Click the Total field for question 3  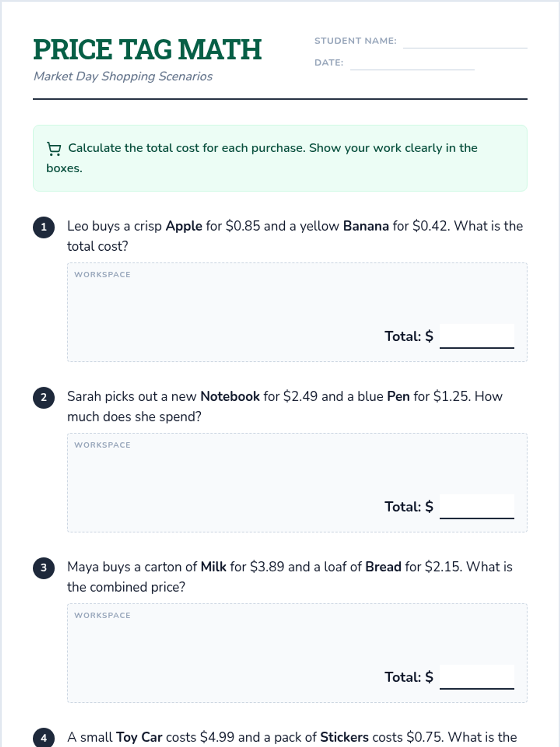click(476, 677)
